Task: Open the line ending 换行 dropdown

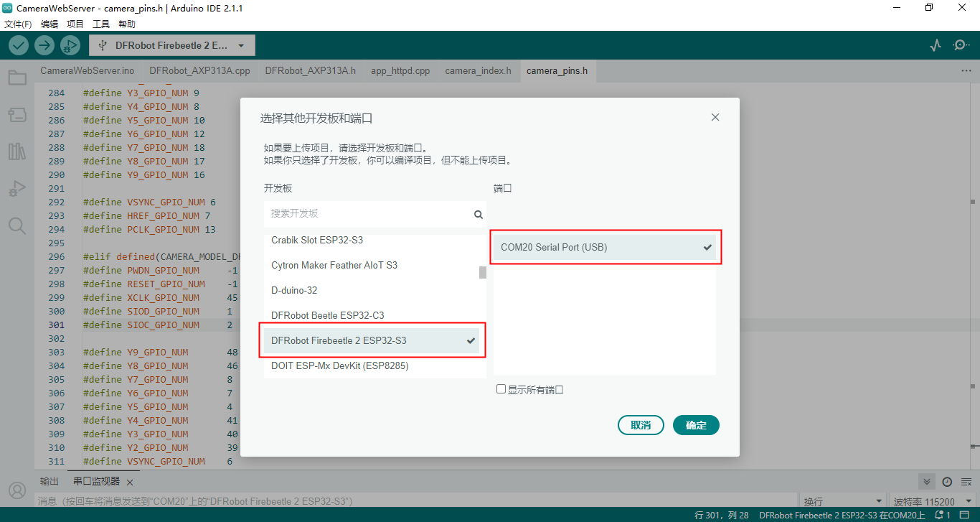Action: coord(842,502)
